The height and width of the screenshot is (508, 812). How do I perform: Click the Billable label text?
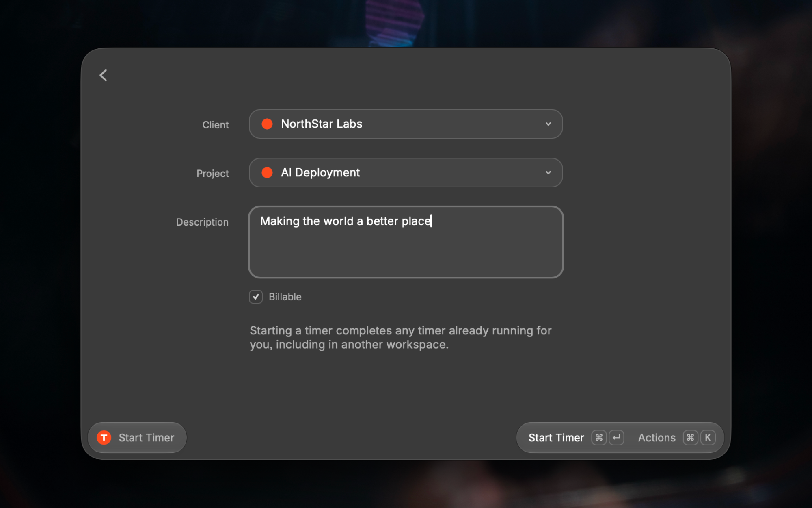[285, 297]
